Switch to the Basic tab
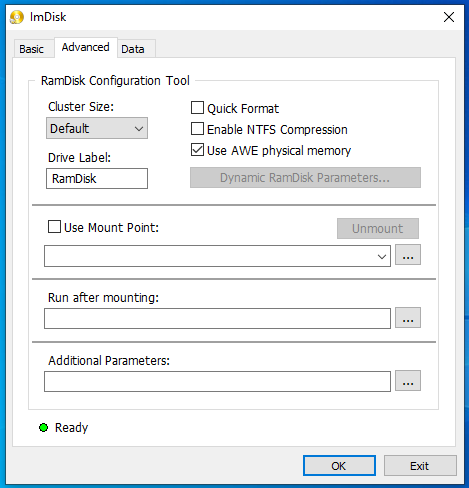This screenshot has height=488, width=469. point(32,49)
